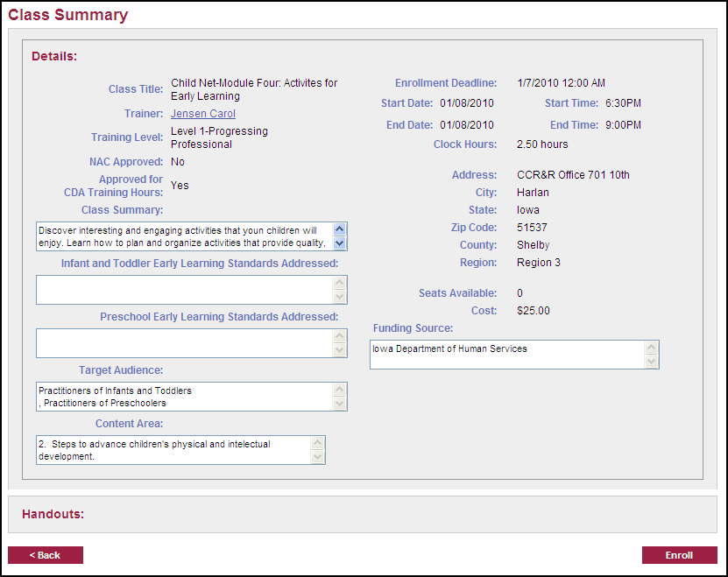
Task: Click inside the Target Audience text area
Action: point(184,397)
